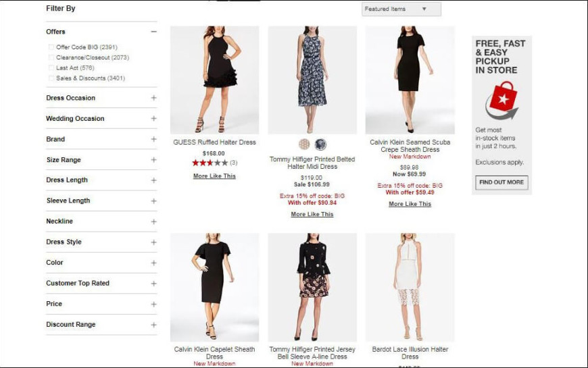Open the GUESS Ruffled Halter Dress image

pos(214,80)
